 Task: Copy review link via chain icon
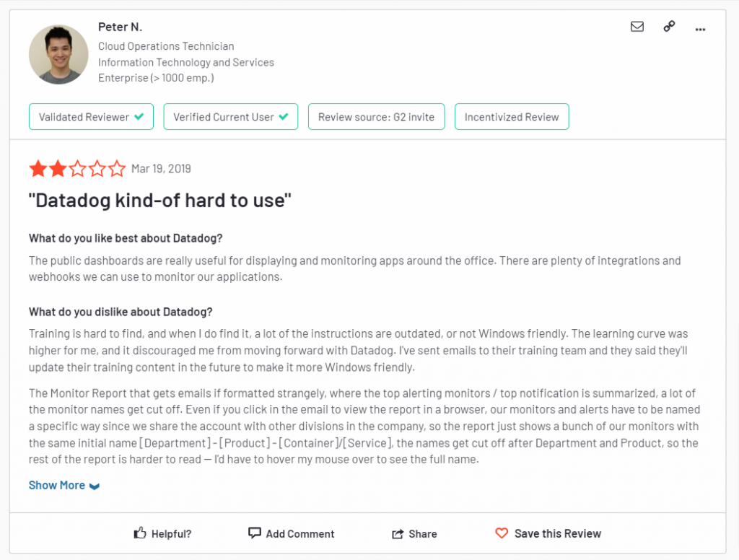tap(669, 27)
